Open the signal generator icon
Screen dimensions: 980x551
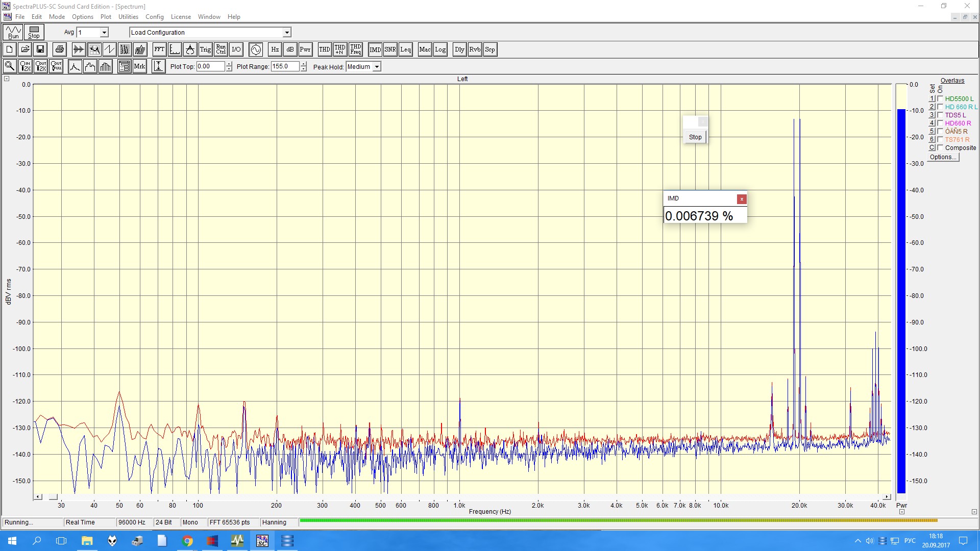(x=256, y=49)
